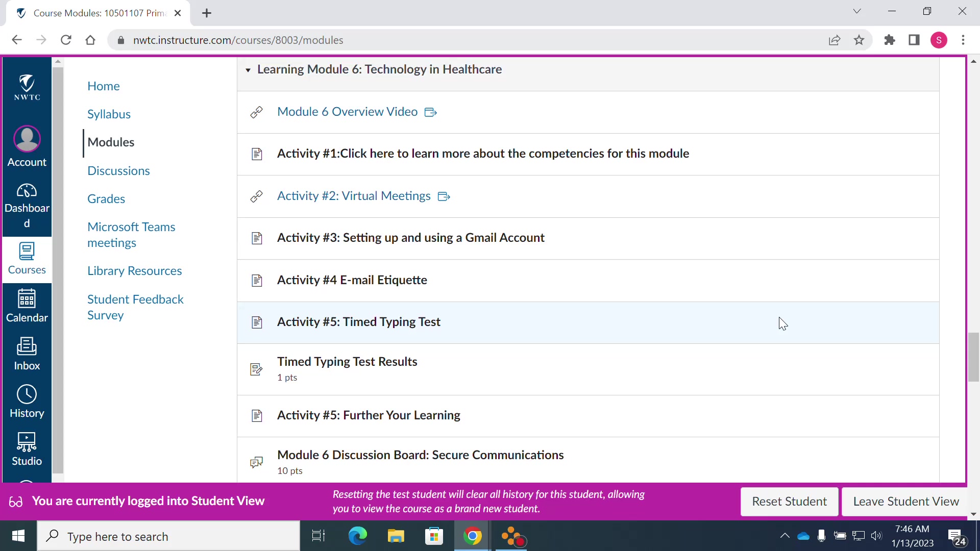980x551 pixels.
Task: Open the Inbox
Action: point(27,354)
